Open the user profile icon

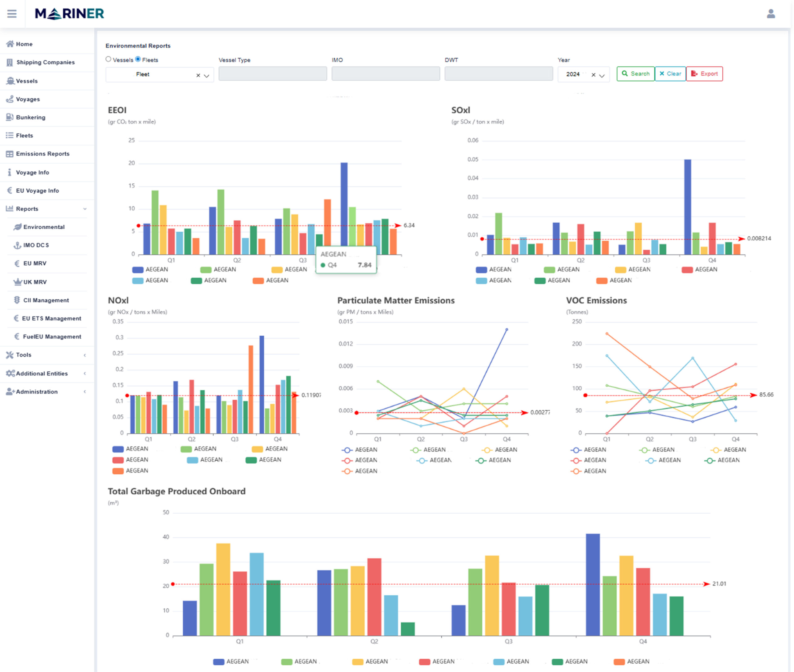click(770, 14)
